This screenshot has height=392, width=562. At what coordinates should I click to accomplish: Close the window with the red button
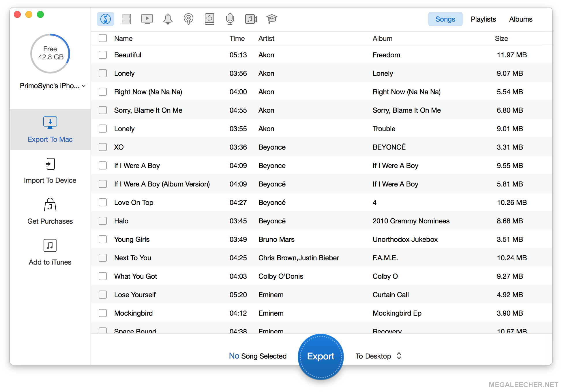coord(17,14)
